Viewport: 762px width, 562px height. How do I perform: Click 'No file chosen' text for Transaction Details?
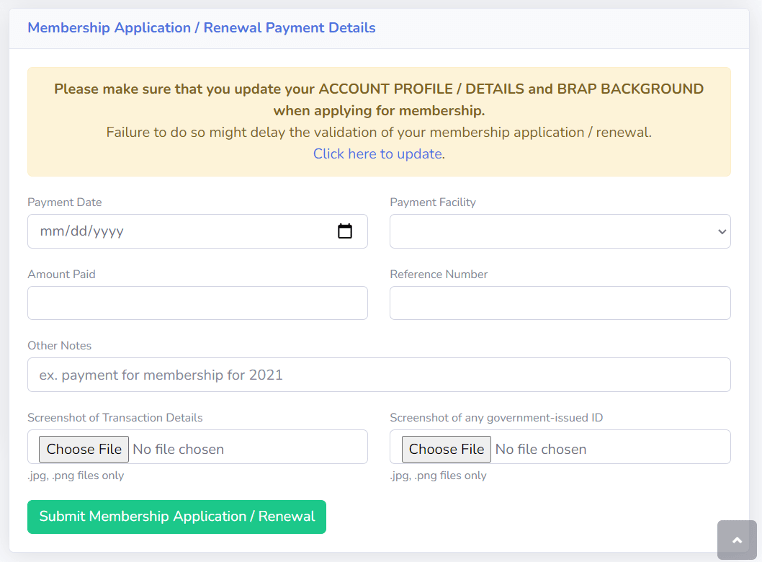(x=178, y=449)
